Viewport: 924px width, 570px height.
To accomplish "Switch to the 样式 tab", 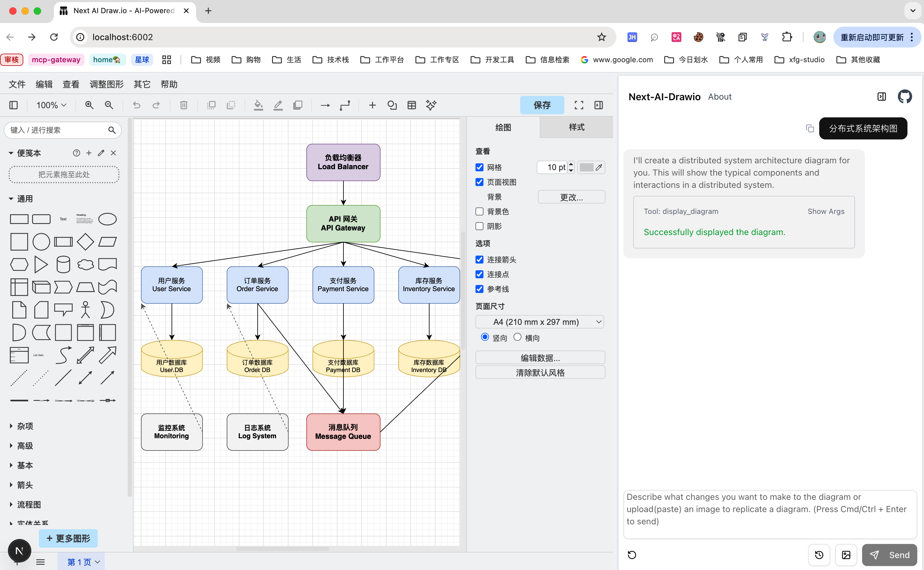I will [576, 127].
